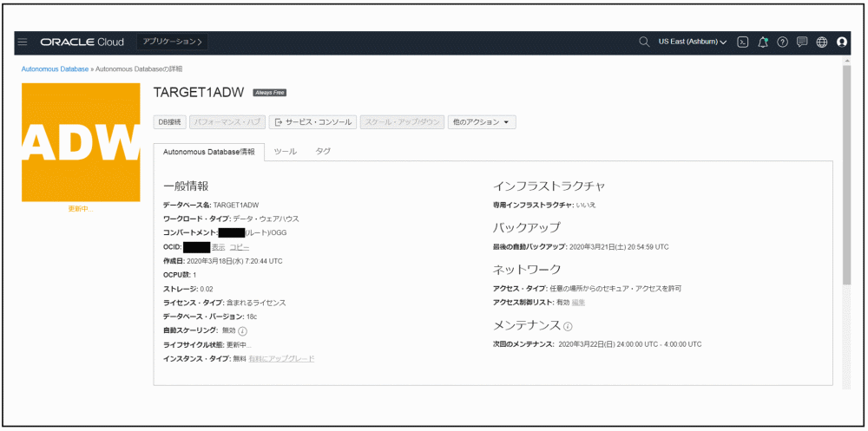Click the Always Free badge
This screenshot has height=431, width=868.
point(270,93)
